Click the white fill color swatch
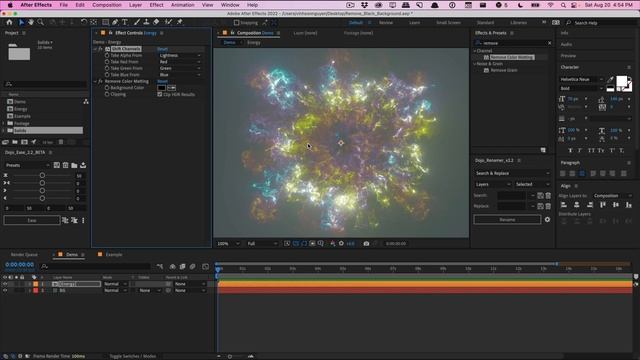 (x=621, y=81)
